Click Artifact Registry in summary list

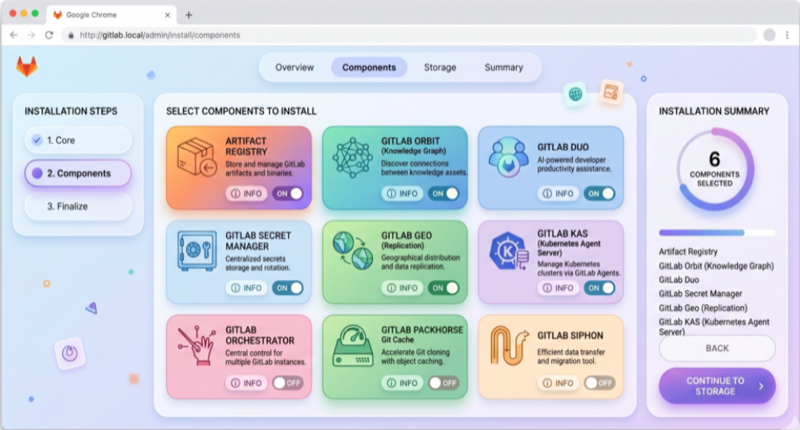pos(688,251)
